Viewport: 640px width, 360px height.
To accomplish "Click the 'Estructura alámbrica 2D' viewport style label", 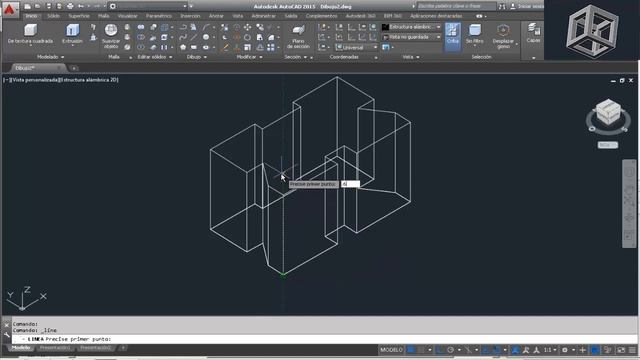I will 89,80.
